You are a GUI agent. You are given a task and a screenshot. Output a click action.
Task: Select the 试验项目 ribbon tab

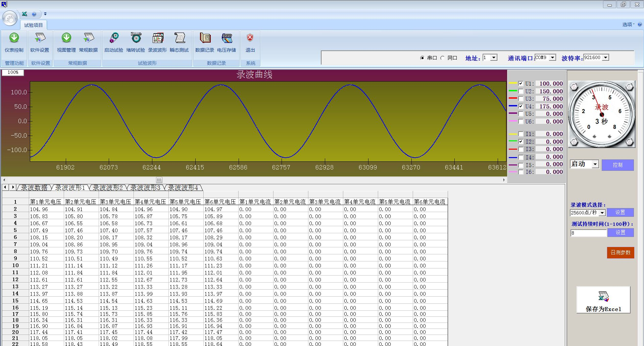click(34, 25)
